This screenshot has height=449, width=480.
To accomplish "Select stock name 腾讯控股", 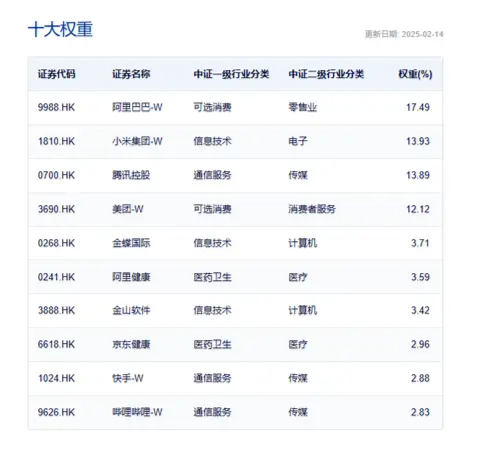I will pos(131,175).
